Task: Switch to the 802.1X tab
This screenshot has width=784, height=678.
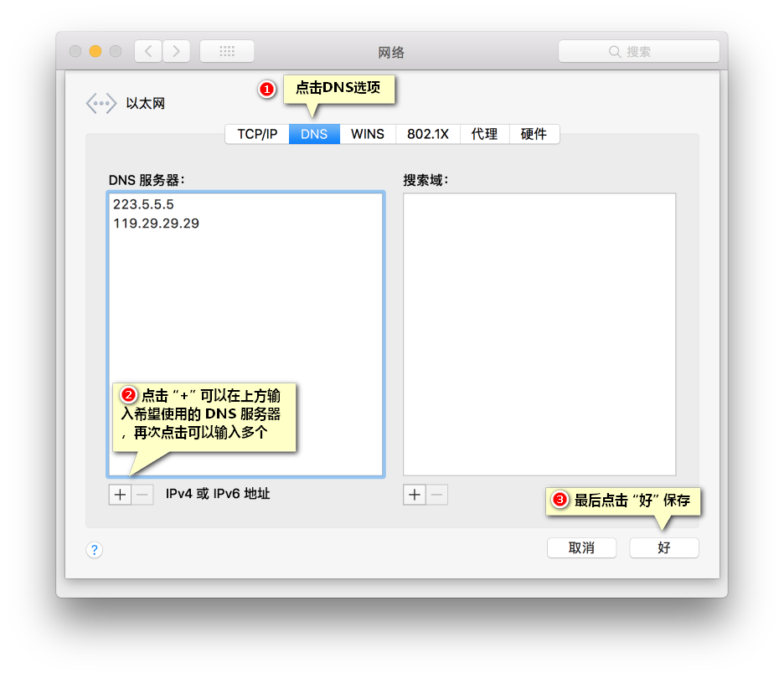Action: [428, 134]
